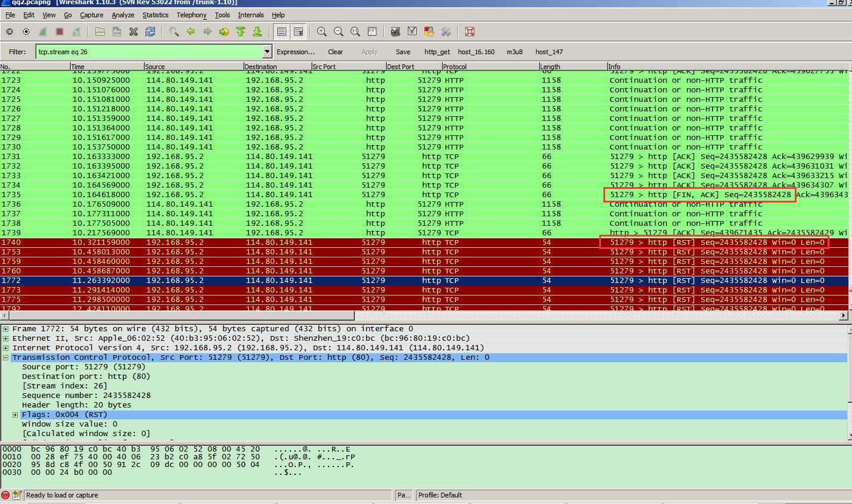The height and width of the screenshot is (504, 852).
Task: Reload this capture file icon
Action: click(x=150, y=32)
